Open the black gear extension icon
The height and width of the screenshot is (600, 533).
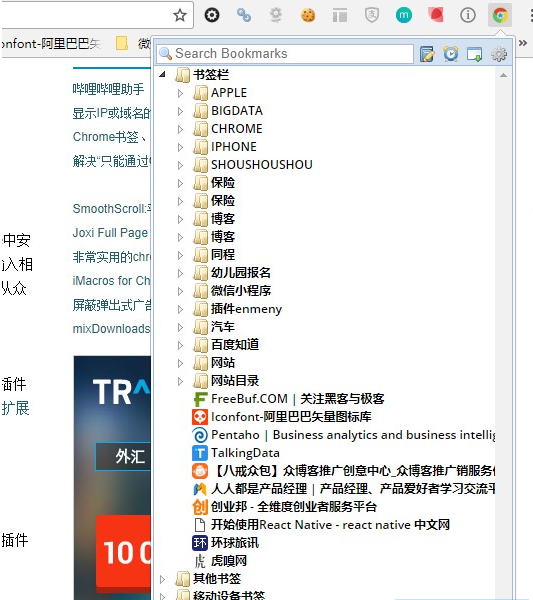212,15
